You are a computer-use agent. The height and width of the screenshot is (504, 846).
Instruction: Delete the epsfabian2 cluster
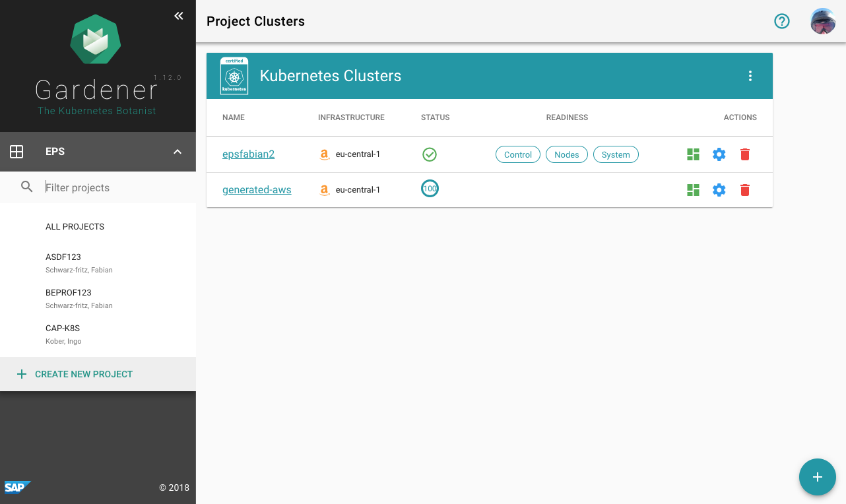click(745, 154)
